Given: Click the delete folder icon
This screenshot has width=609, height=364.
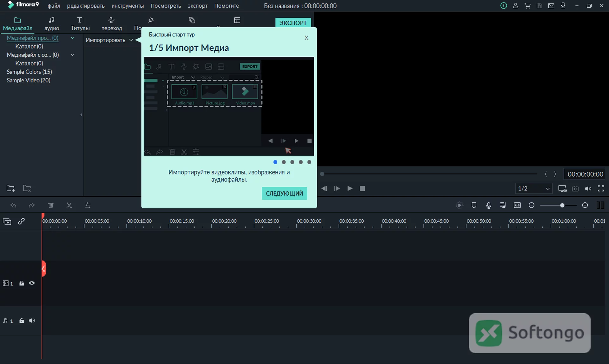Looking at the screenshot, I should tap(27, 188).
